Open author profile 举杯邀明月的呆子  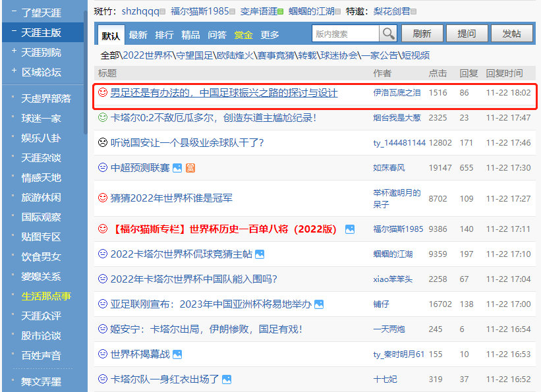397,198
